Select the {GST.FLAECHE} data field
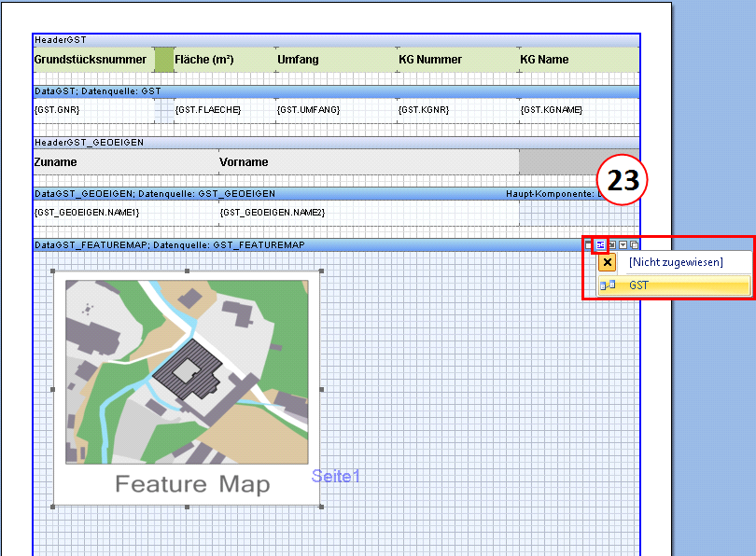 click(x=208, y=110)
